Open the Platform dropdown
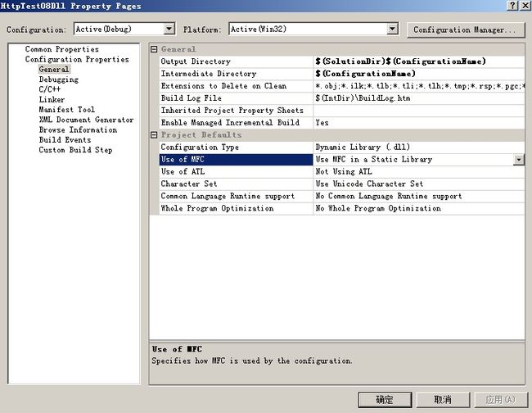The height and width of the screenshot is (413, 532). (392, 29)
